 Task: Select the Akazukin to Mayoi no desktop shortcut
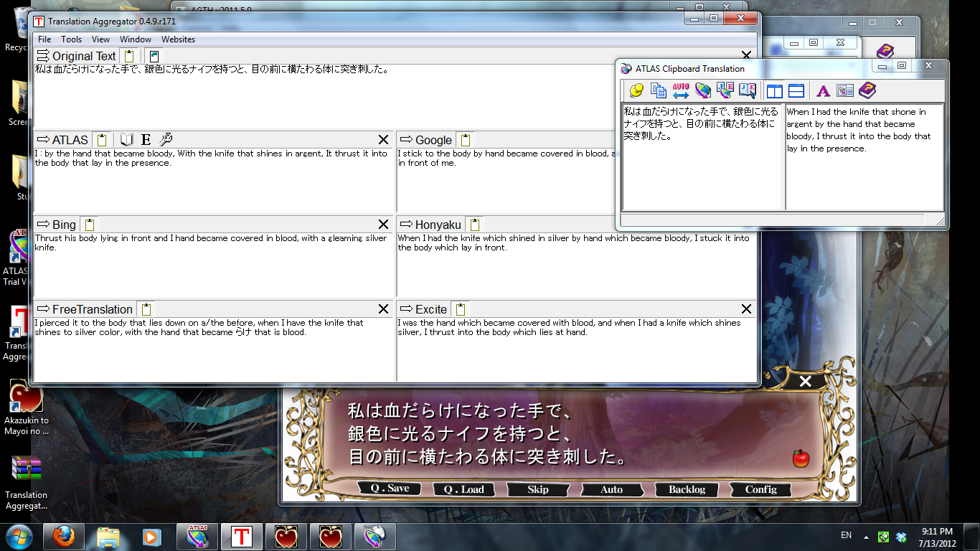[x=26, y=408]
